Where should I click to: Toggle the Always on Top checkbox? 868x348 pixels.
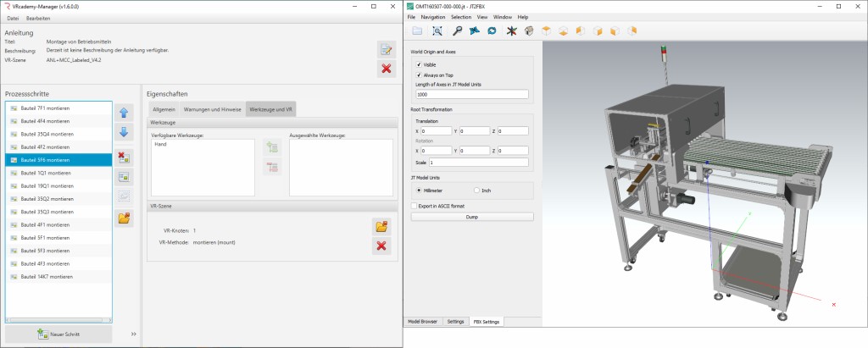tap(419, 75)
